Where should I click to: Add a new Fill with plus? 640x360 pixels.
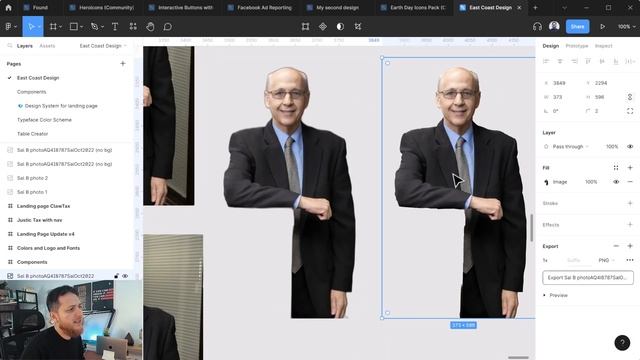[630, 168]
